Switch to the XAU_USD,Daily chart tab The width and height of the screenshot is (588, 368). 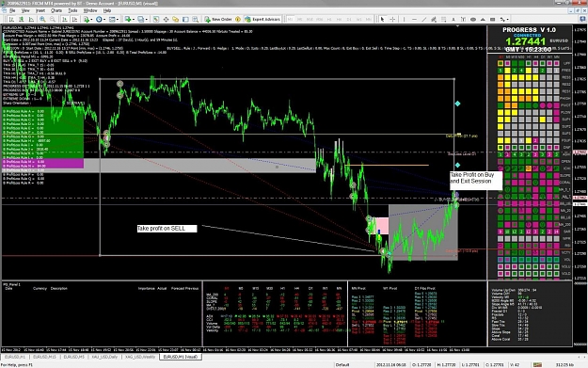coord(104,357)
